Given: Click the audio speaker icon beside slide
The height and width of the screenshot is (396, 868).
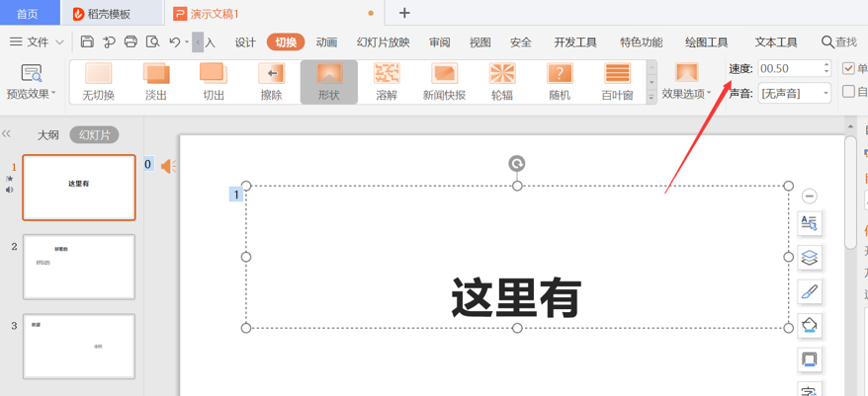Looking at the screenshot, I should [168, 165].
